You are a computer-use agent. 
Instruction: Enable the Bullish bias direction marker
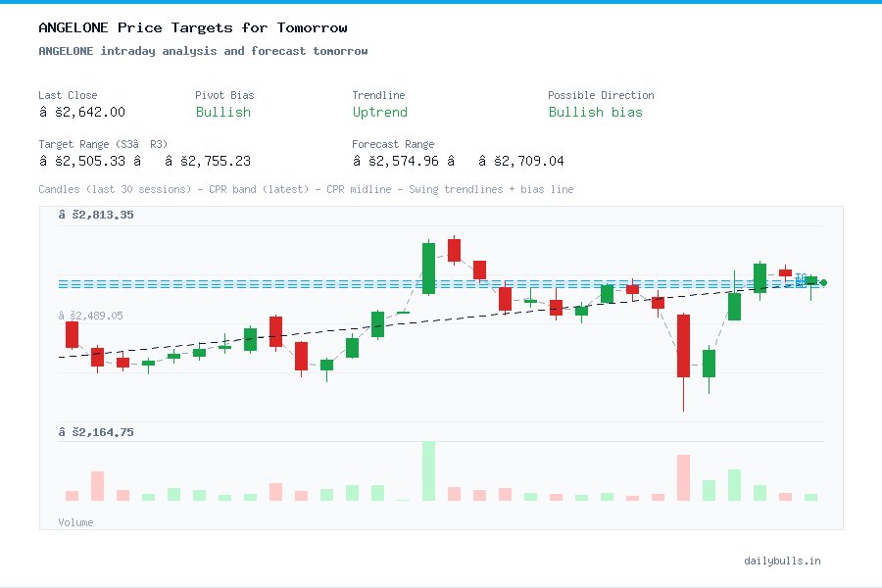(x=596, y=112)
